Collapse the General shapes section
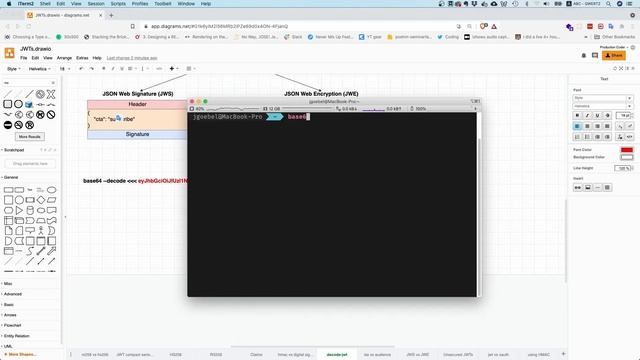Screen dimensions: 640x360 pyautogui.click(x=11, y=177)
